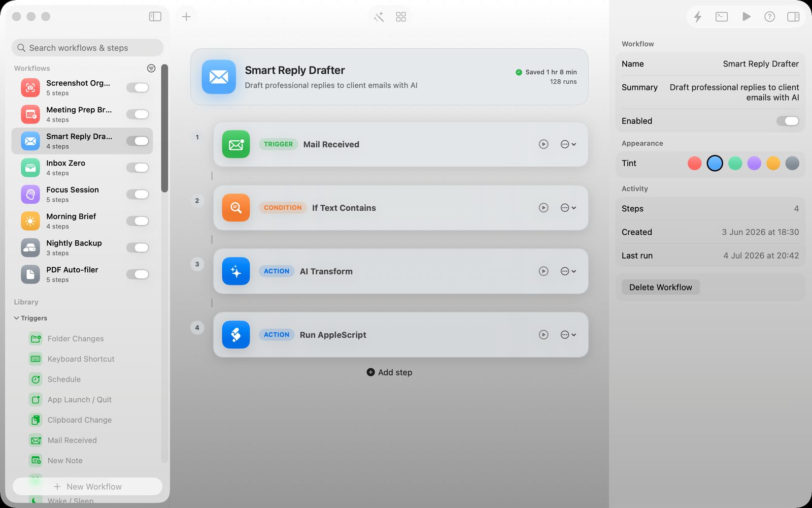Run the If Text Contains step
Viewport: 812px width, 508px height.
(x=544, y=208)
